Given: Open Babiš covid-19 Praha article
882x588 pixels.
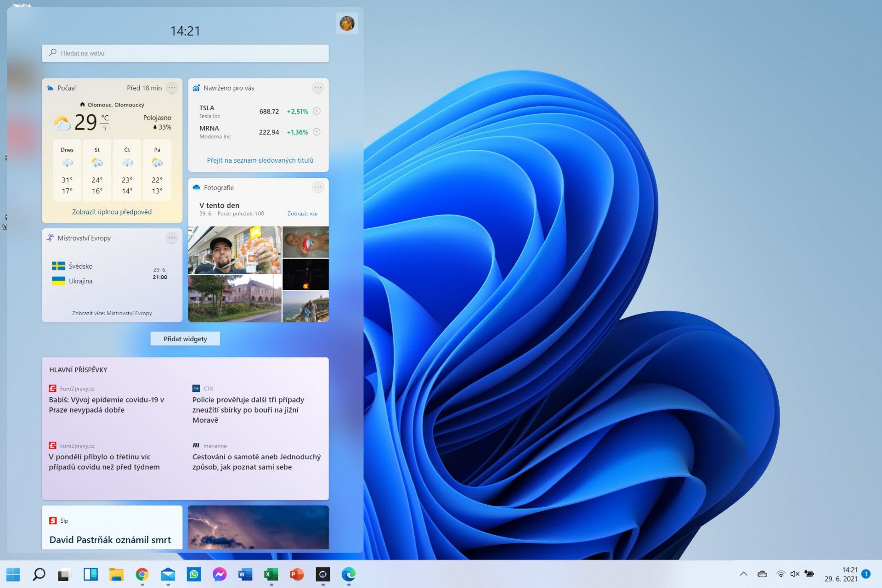Looking at the screenshot, I should click(107, 405).
